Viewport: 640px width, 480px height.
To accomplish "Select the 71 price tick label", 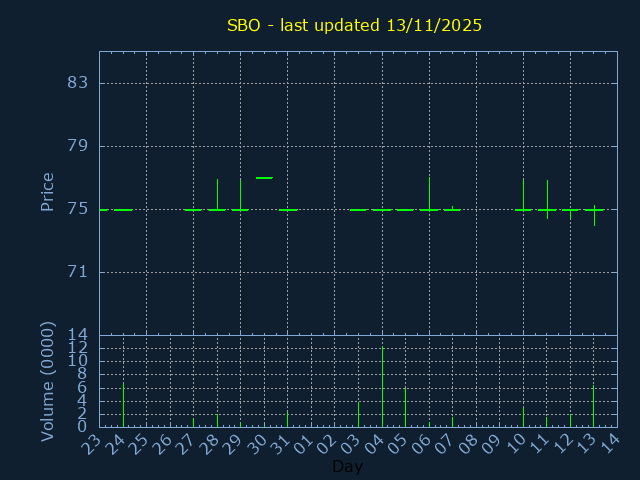I will (x=78, y=272).
